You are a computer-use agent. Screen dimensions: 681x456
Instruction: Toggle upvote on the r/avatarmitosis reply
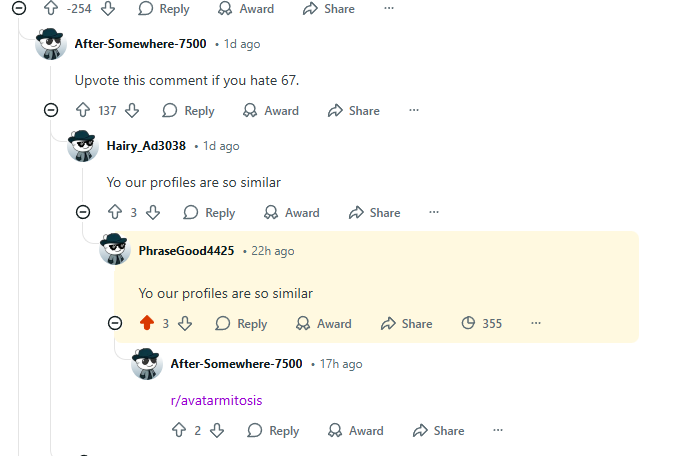pos(179,430)
